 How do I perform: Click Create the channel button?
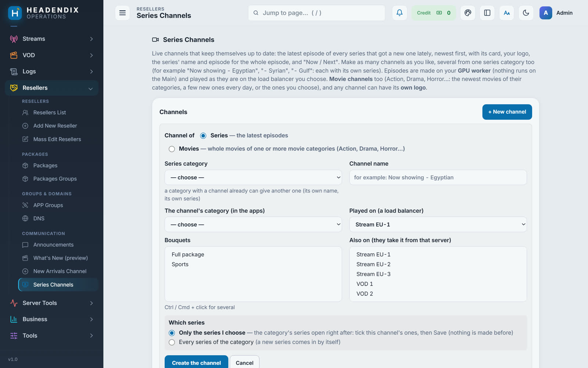(x=196, y=362)
